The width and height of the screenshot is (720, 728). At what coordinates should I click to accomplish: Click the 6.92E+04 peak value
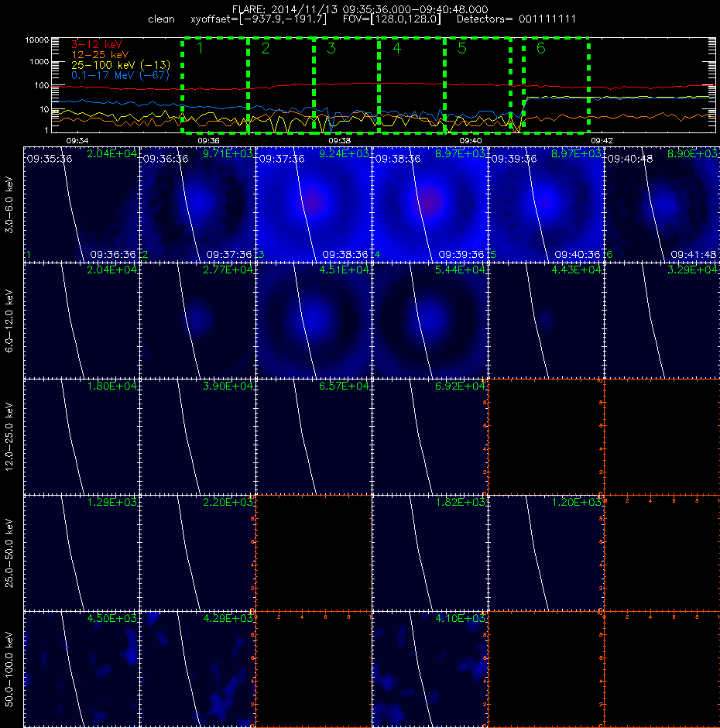coord(460,386)
